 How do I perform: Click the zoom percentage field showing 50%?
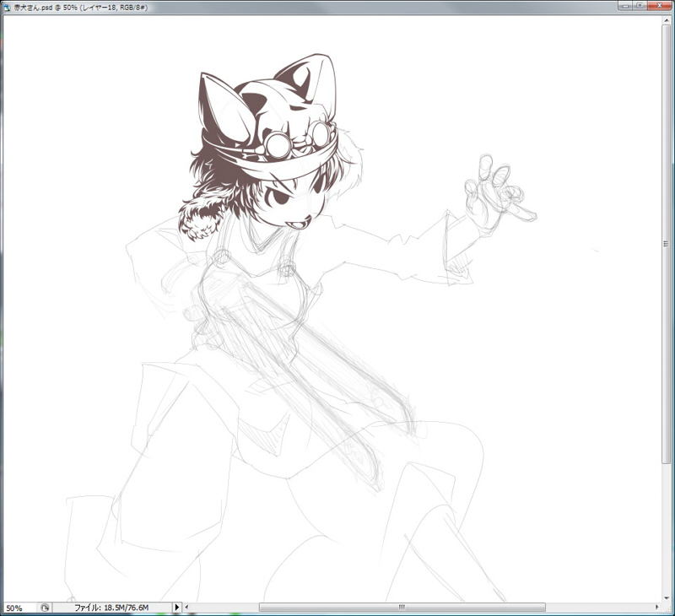pos(19,608)
